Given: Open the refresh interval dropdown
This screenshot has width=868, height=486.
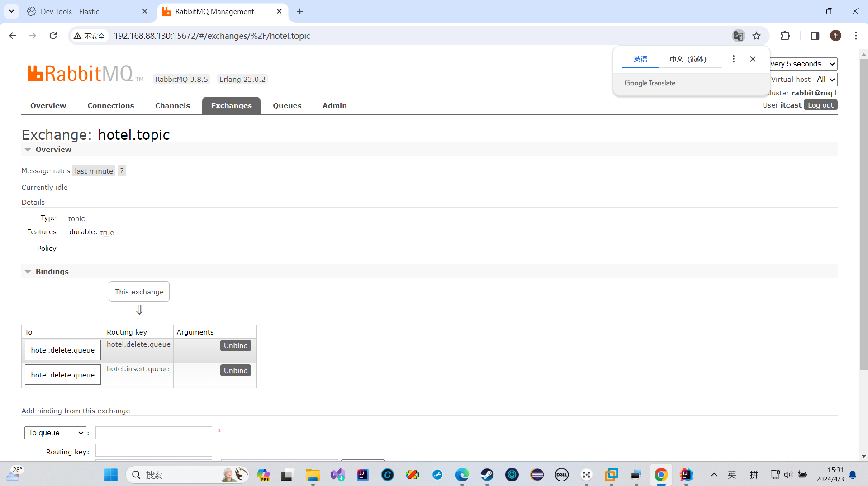Looking at the screenshot, I should tap(803, 64).
